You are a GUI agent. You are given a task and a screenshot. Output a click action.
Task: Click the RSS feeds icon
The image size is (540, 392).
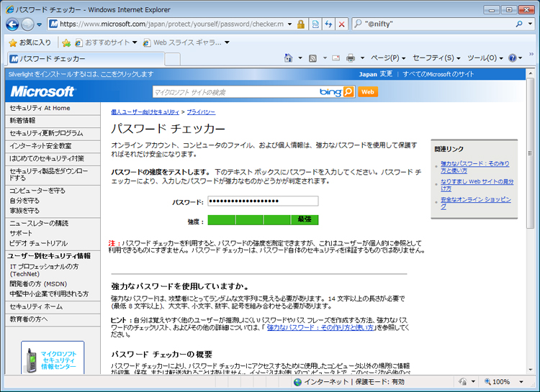tap(312, 58)
